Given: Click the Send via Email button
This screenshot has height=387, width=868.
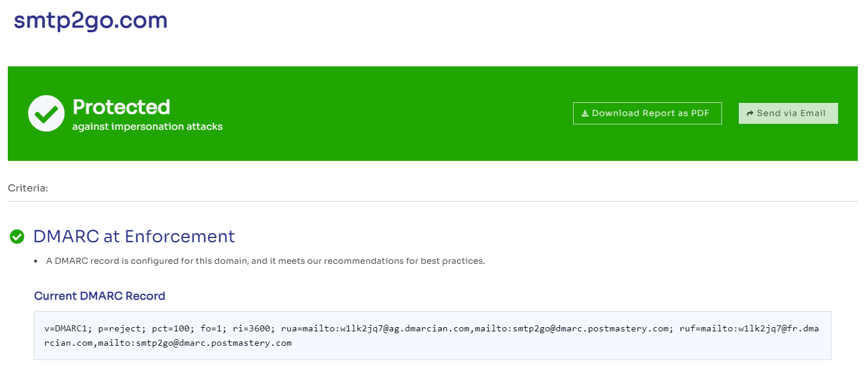Looking at the screenshot, I should 788,114.
